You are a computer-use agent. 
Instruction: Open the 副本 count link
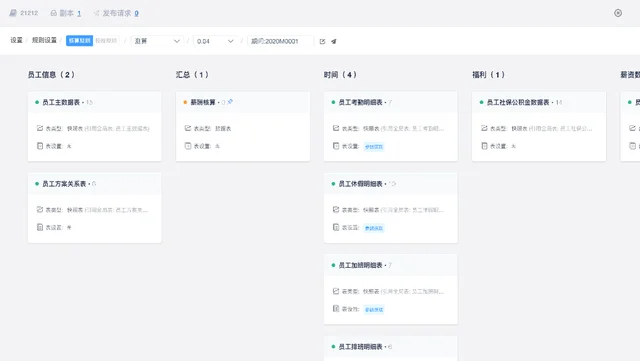(x=79, y=13)
